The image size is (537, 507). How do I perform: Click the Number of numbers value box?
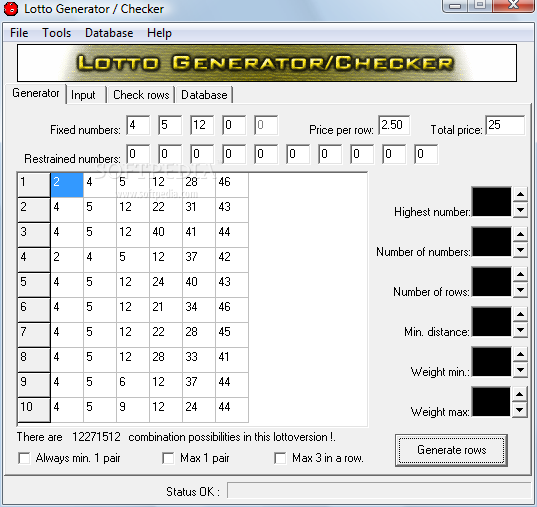click(x=491, y=242)
